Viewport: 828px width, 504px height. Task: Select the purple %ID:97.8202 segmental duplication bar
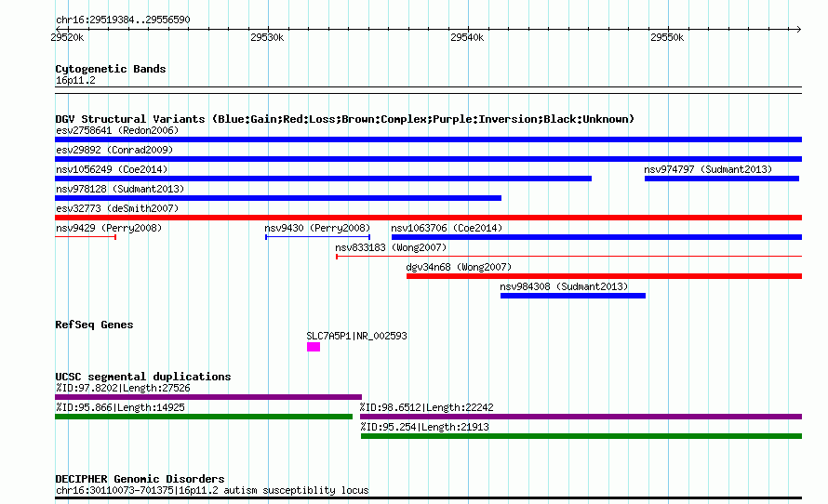tap(208, 397)
